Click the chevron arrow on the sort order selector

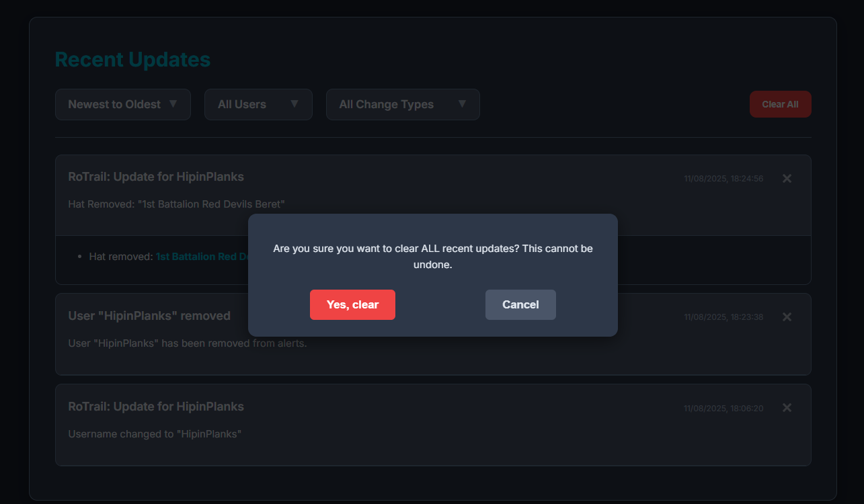(x=174, y=104)
